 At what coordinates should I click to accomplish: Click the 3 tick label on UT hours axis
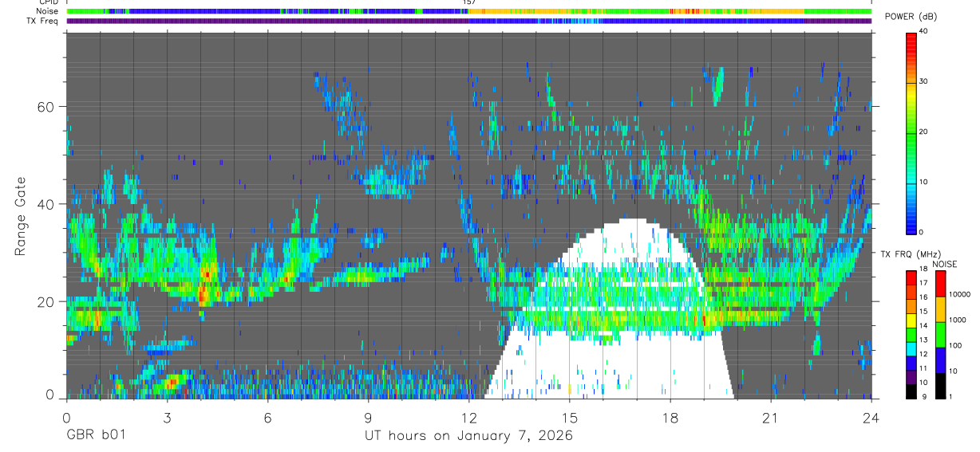[x=167, y=418]
